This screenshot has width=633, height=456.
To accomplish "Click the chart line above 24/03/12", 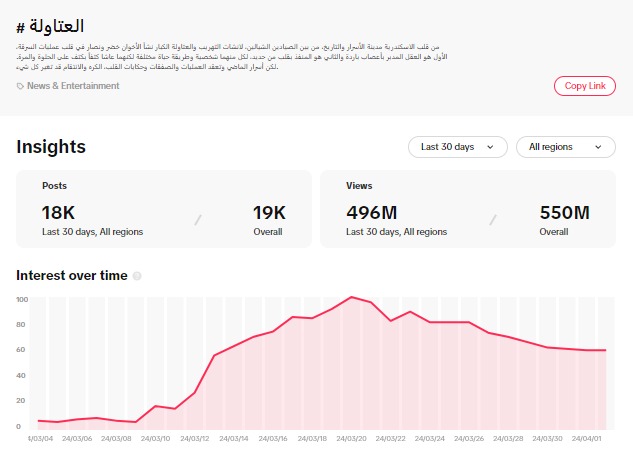I will (x=214, y=355).
